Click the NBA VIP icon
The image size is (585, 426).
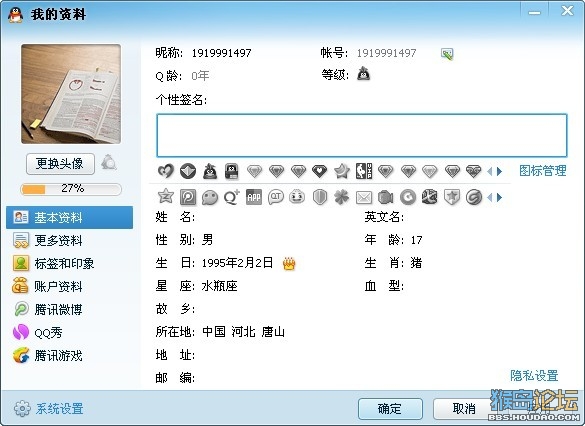pyautogui.click(x=364, y=171)
